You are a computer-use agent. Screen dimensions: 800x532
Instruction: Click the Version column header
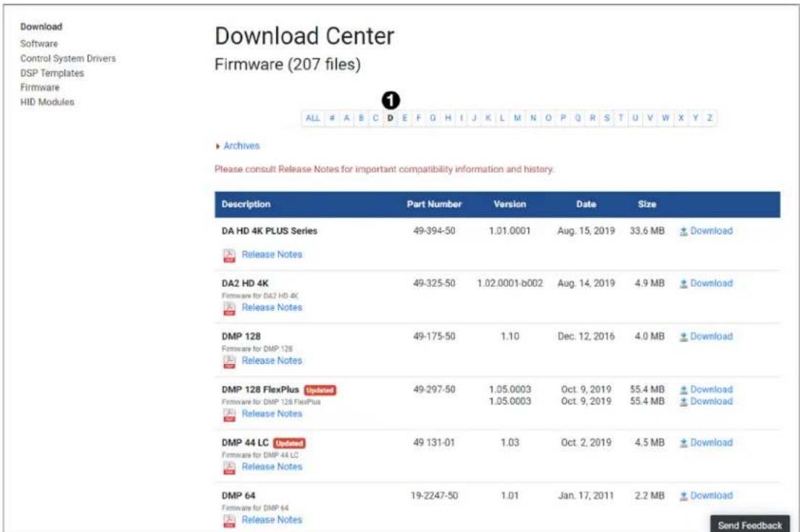click(509, 204)
